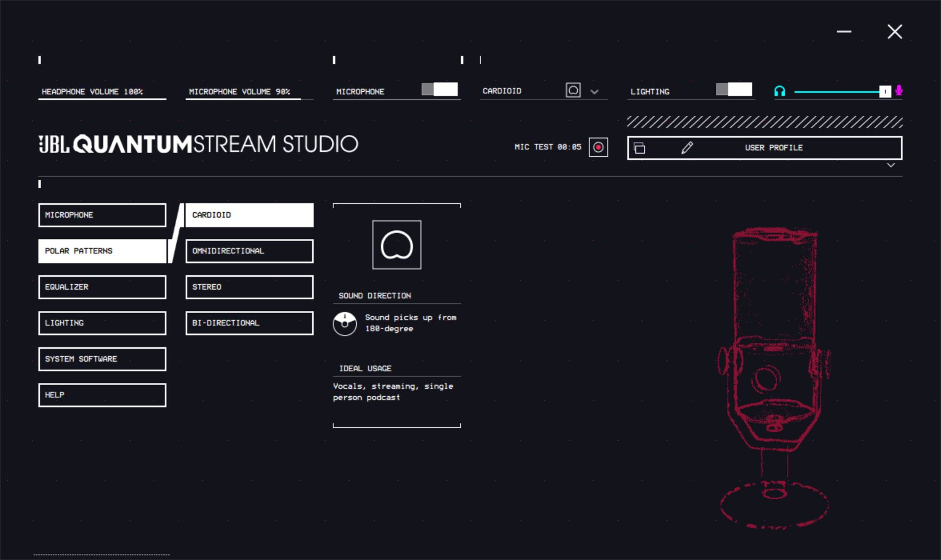Click the cyan headphone icon
Viewport: 941px width, 560px height.
coord(779,91)
